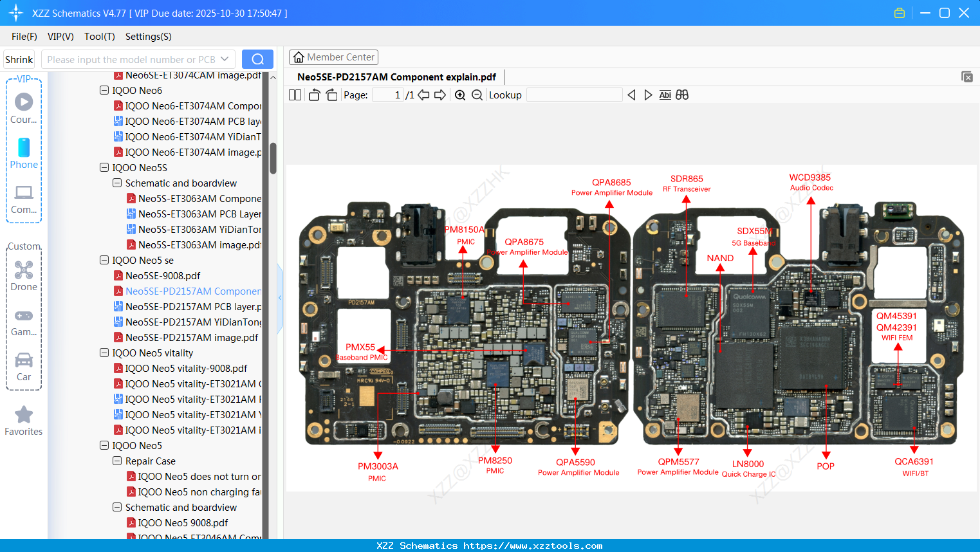Enable two-page layout view
The width and height of the screenshot is (980, 552).
pyautogui.click(x=295, y=95)
